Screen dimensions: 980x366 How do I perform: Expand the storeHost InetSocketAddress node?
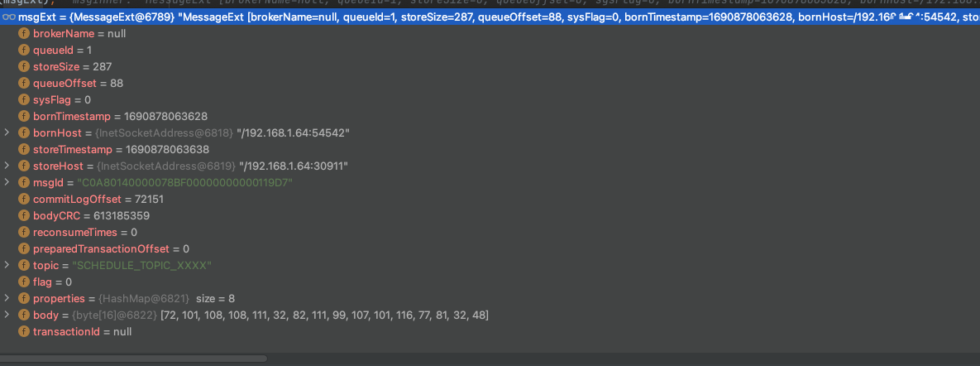click(x=7, y=166)
